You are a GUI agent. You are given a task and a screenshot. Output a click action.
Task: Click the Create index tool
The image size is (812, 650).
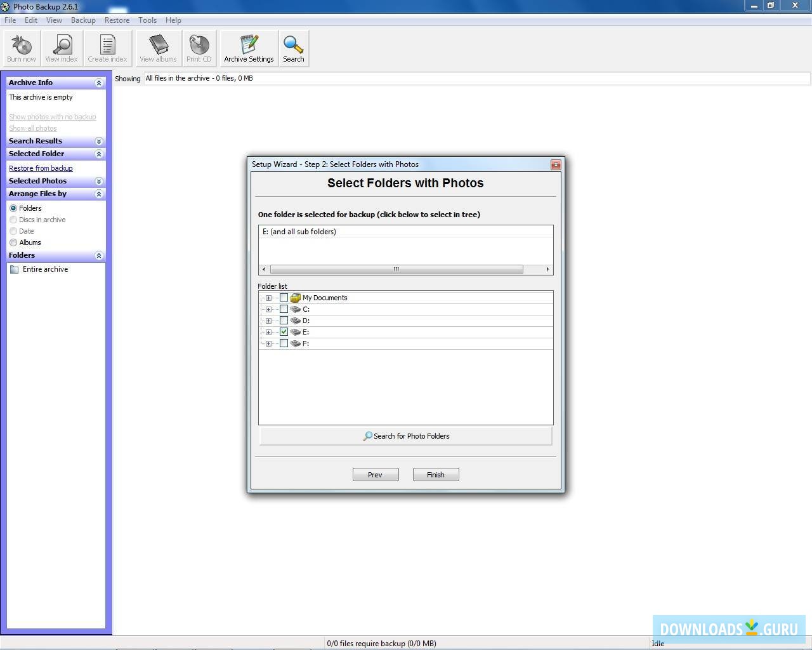[107, 48]
